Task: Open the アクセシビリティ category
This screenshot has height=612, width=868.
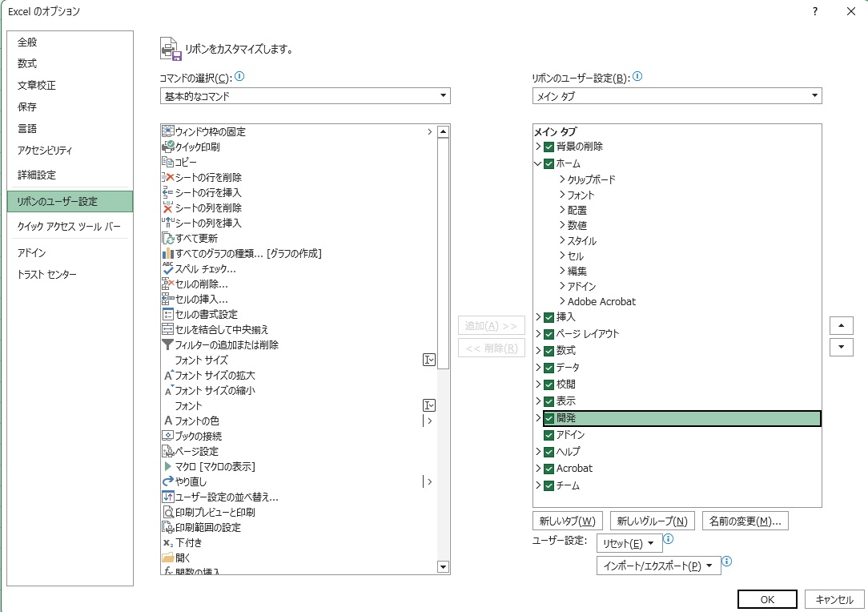Action: coord(45,150)
